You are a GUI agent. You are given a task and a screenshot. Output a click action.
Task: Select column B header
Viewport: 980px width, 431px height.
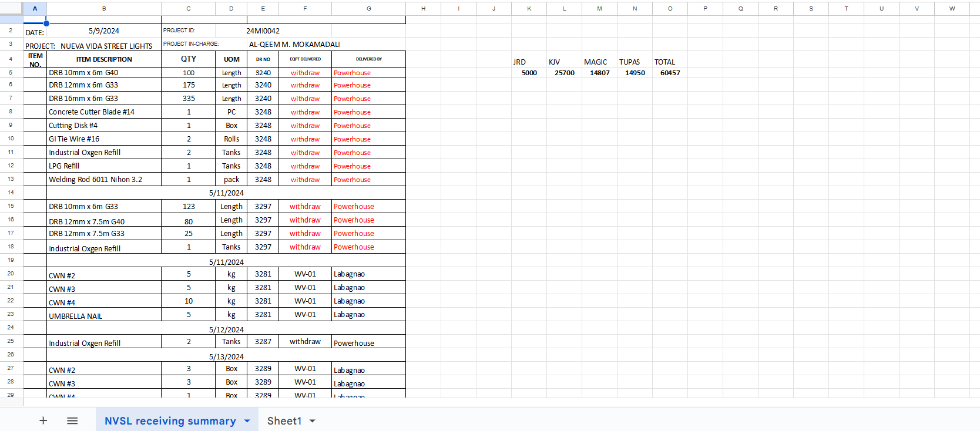pos(104,8)
